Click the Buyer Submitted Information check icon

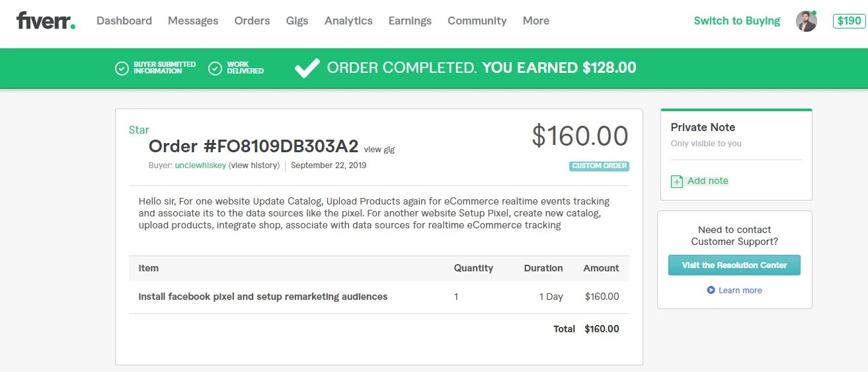pyautogui.click(x=122, y=68)
